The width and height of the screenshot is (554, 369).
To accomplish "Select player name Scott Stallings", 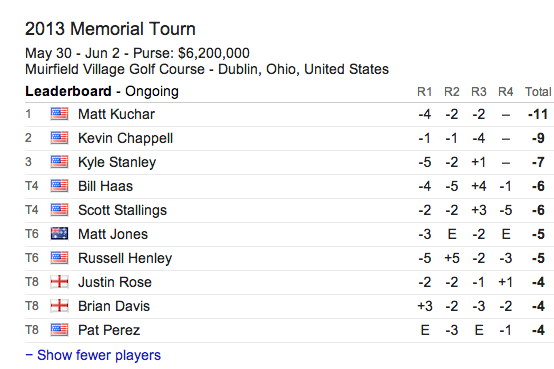I will pyautogui.click(x=122, y=210).
